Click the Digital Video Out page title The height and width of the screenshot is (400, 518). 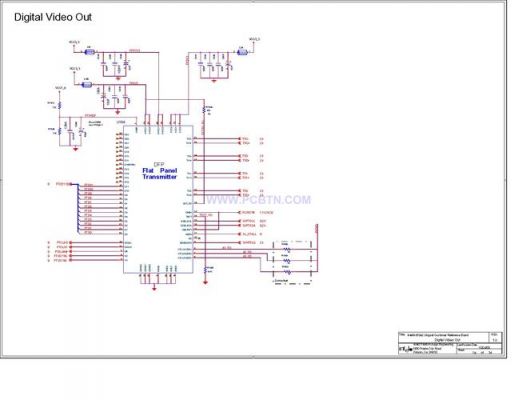point(53,17)
